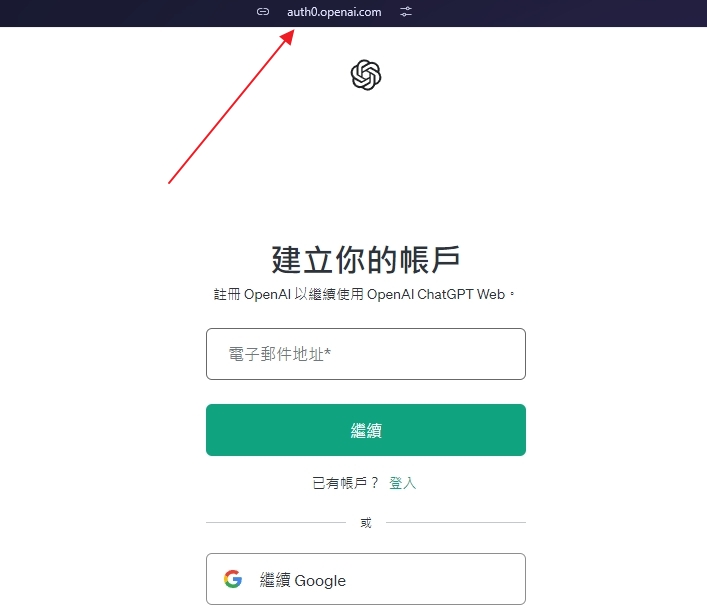
Task: Click the Google G logo
Action: [x=233, y=579]
